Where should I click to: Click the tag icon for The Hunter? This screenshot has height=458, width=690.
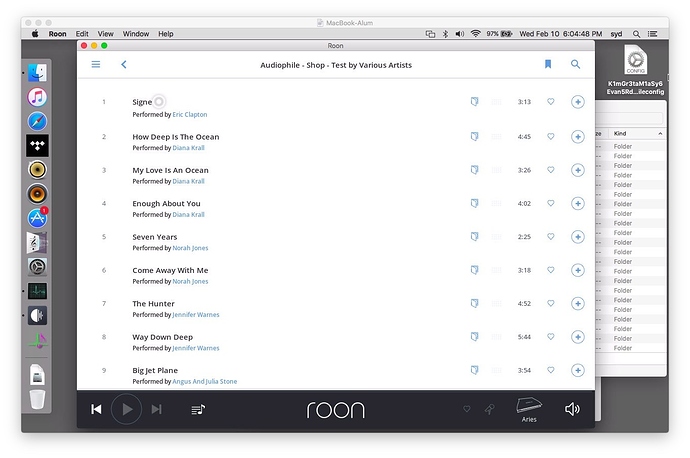coord(474,303)
